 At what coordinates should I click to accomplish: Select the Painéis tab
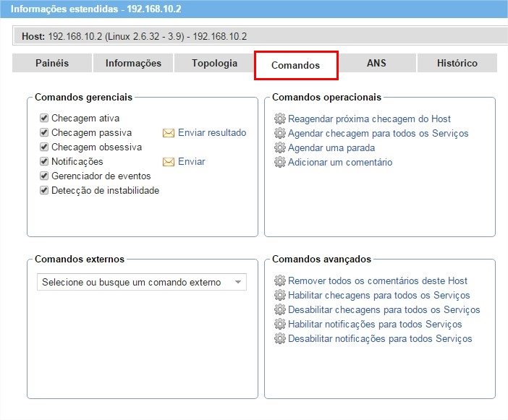[52, 63]
